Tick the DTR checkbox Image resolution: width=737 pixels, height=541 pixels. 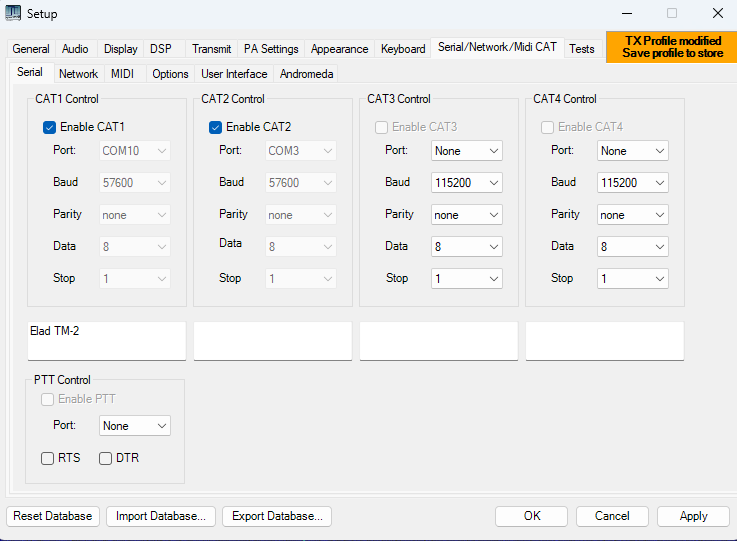106,458
